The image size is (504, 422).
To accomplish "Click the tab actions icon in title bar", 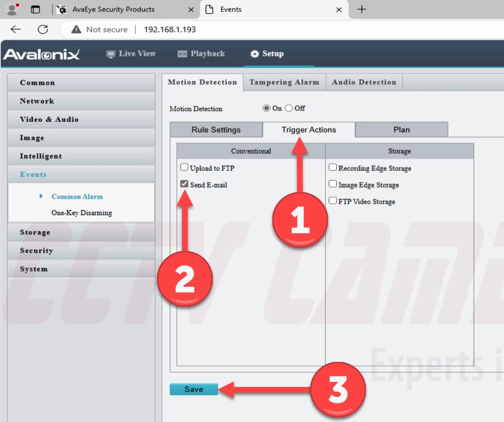I will tap(36, 9).
